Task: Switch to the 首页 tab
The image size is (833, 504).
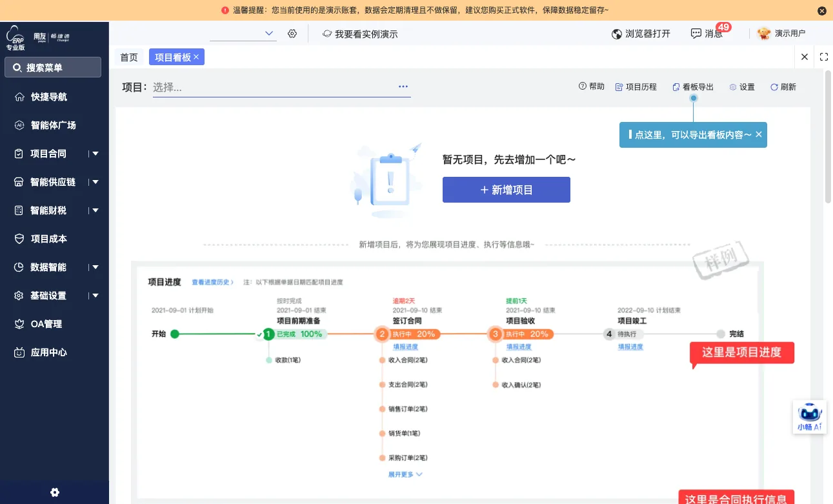Action: (129, 57)
